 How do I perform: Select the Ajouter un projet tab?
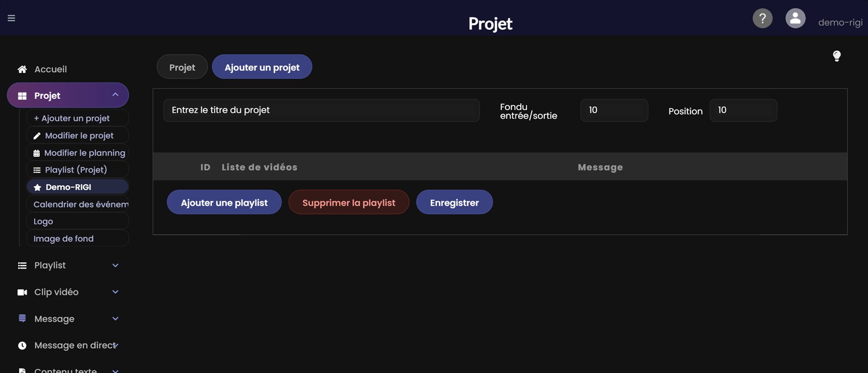262,67
